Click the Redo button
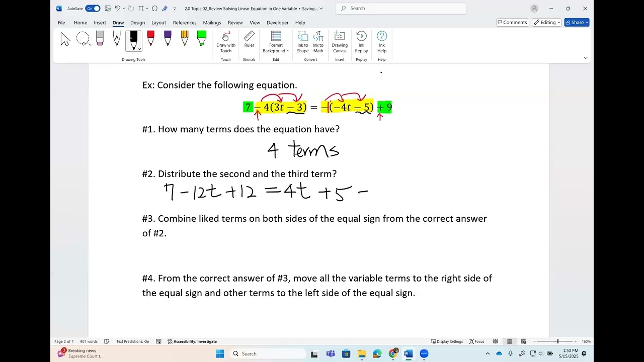 (x=131, y=9)
